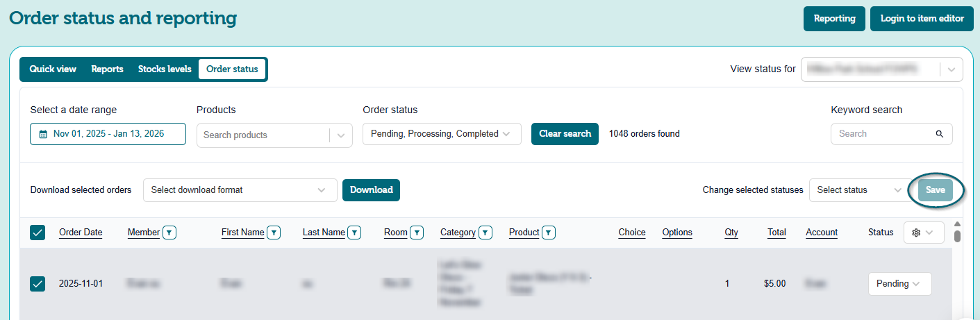Click the First Name column filter icon

(x=274, y=233)
